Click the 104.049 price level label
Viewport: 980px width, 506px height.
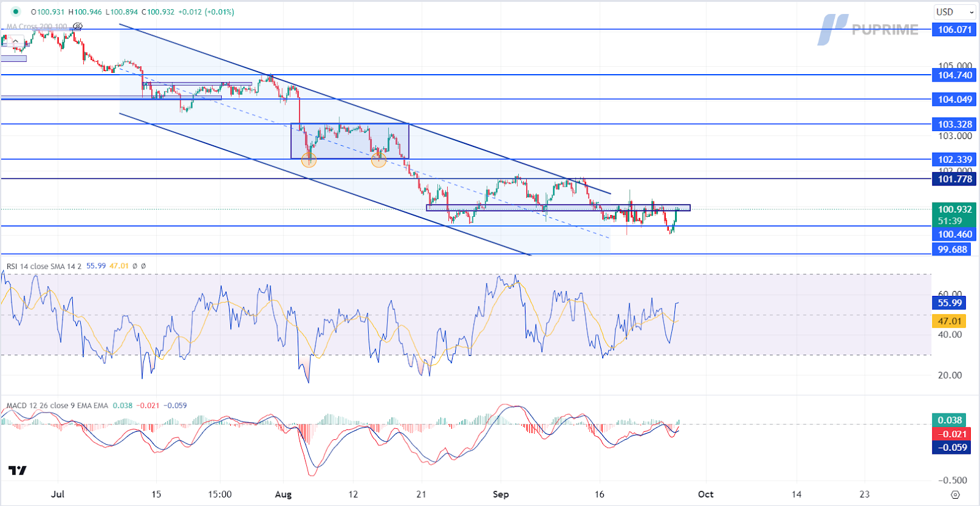(954, 99)
